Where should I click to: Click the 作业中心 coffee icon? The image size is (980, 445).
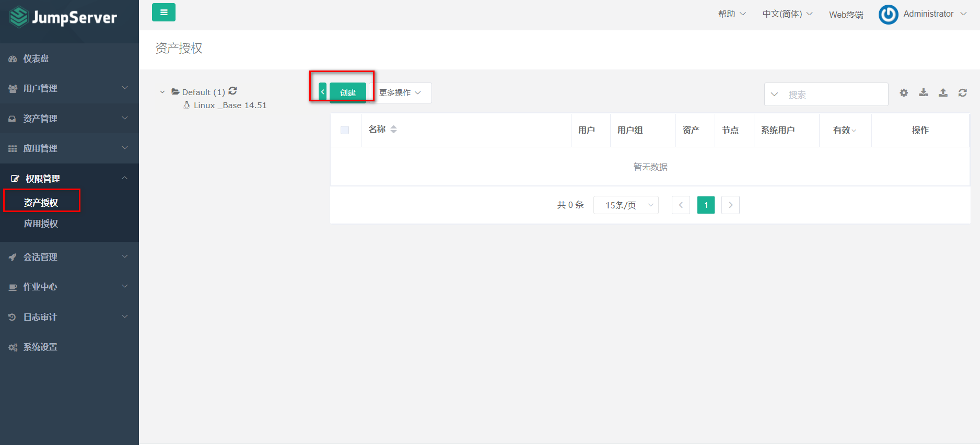click(x=13, y=287)
